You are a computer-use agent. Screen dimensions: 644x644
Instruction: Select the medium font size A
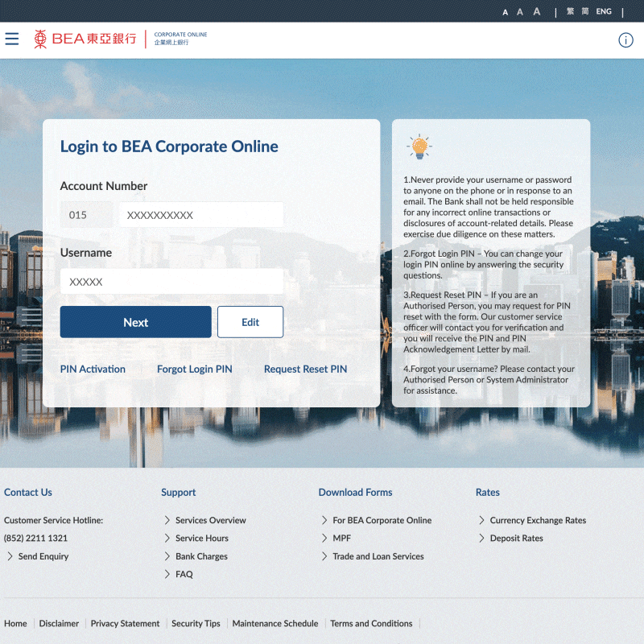click(x=520, y=12)
